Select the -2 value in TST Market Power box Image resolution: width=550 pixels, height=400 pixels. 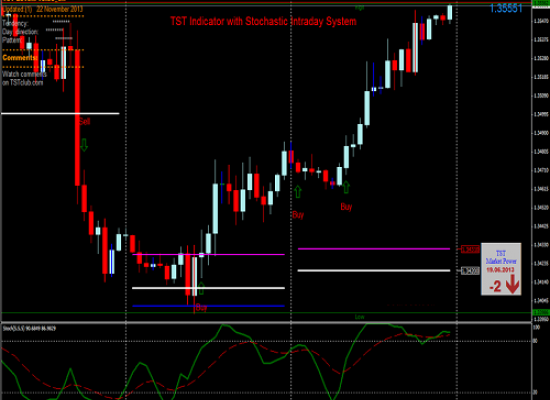[495, 287]
